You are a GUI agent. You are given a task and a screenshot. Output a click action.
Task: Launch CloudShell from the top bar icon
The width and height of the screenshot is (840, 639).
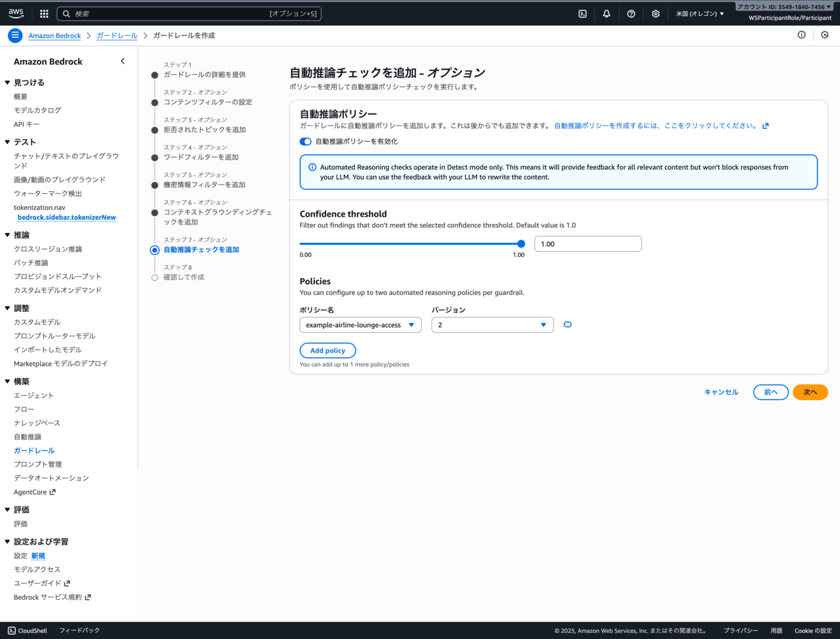pyautogui.click(x=582, y=14)
